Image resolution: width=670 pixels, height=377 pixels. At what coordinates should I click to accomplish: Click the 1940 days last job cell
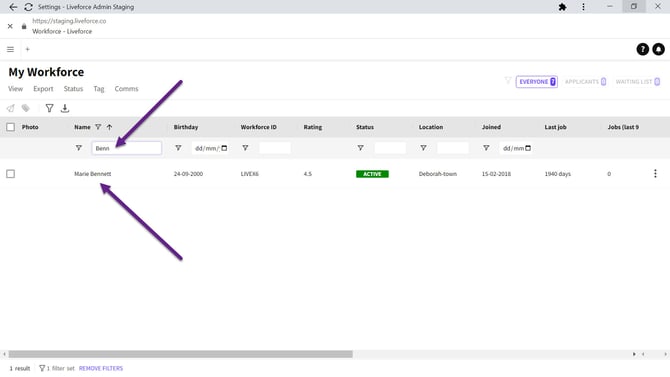tap(558, 174)
